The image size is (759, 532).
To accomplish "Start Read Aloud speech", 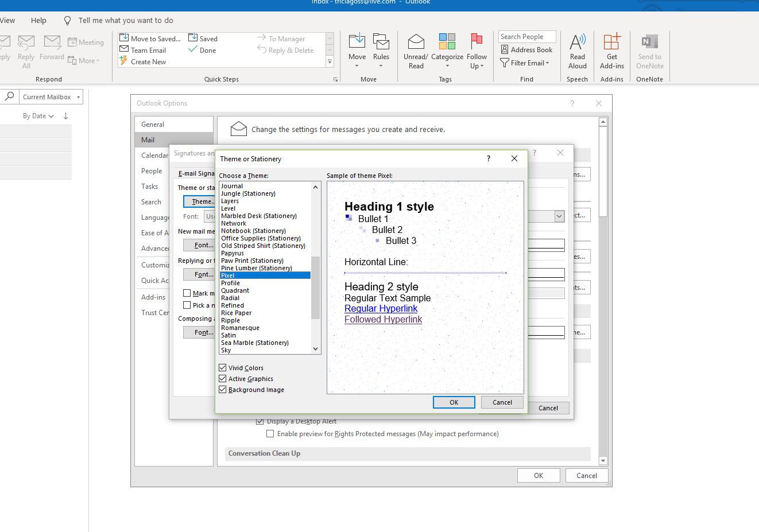I will [x=577, y=51].
